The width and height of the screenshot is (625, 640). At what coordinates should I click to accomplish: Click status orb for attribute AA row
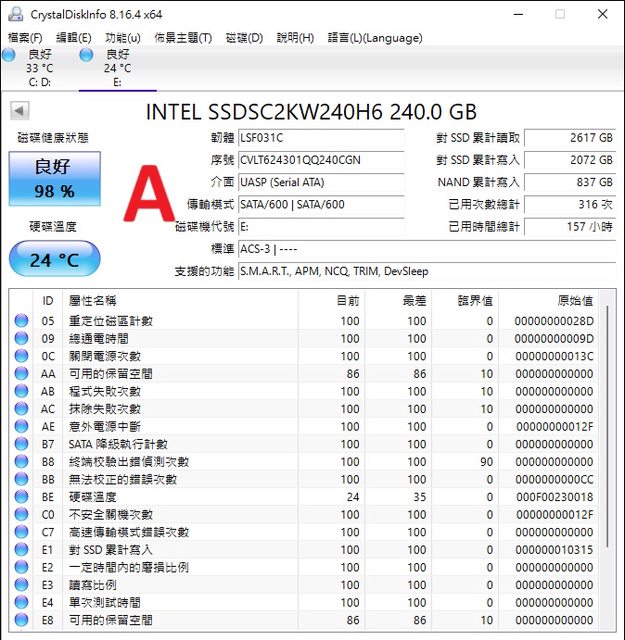21,374
